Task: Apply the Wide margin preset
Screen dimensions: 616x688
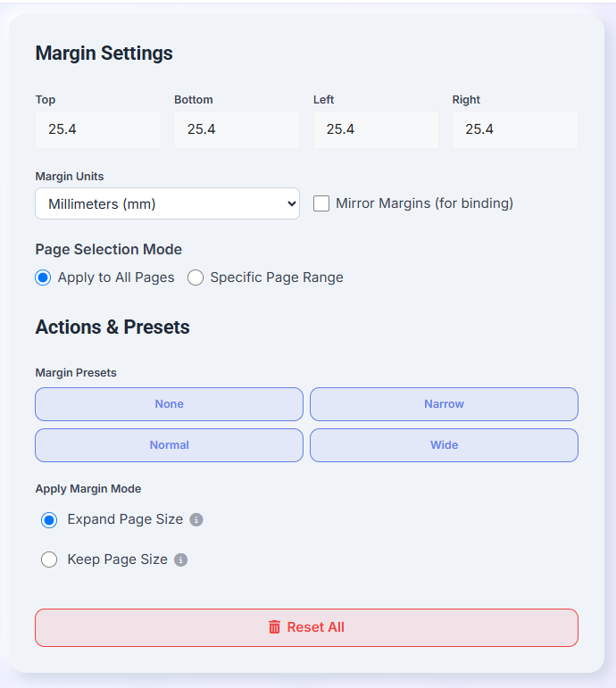Action: [x=444, y=445]
